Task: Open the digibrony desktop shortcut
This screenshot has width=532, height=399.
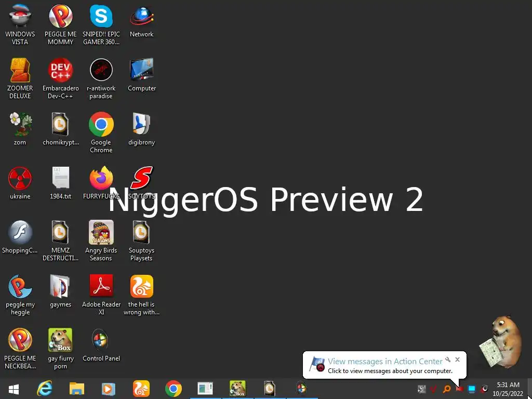Action: point(141,128)
